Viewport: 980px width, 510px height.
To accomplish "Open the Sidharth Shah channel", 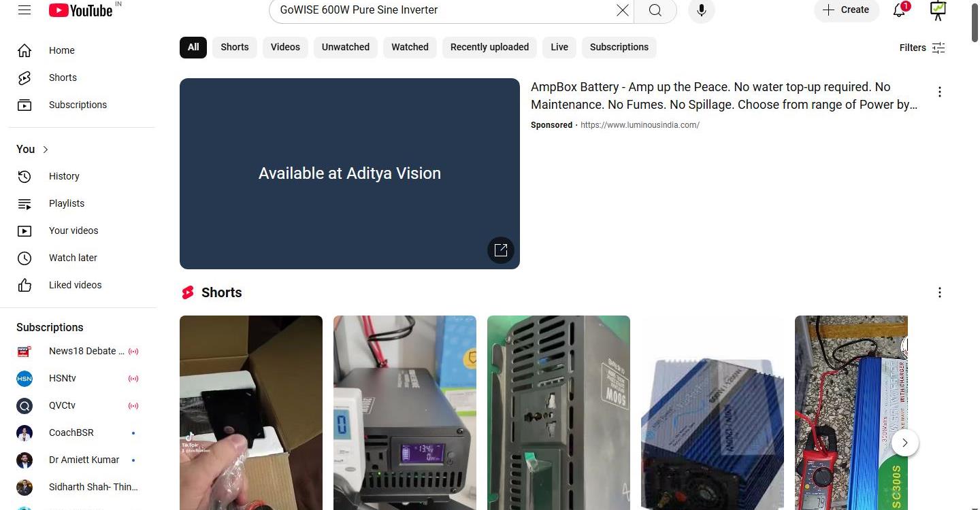I will (x=82, y=487).
